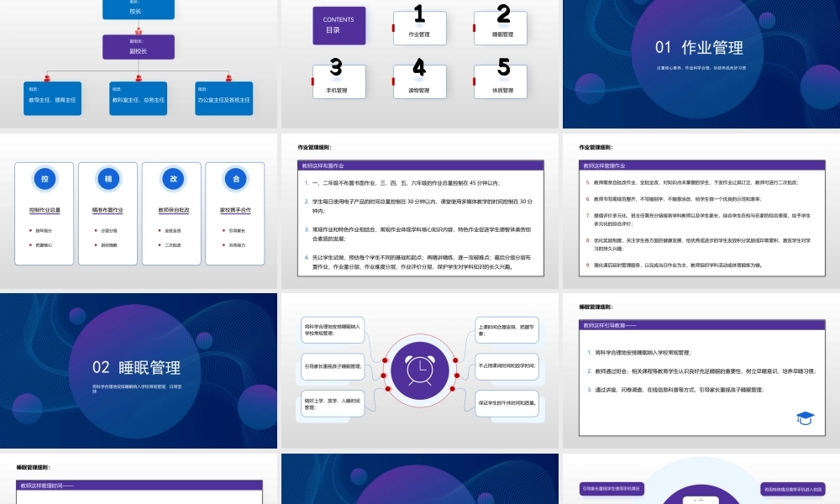Click the 引导家长重视孩子睡眠管理 diagram bubble
Viewport: 840px width, 504px height.
click(333, 366)
